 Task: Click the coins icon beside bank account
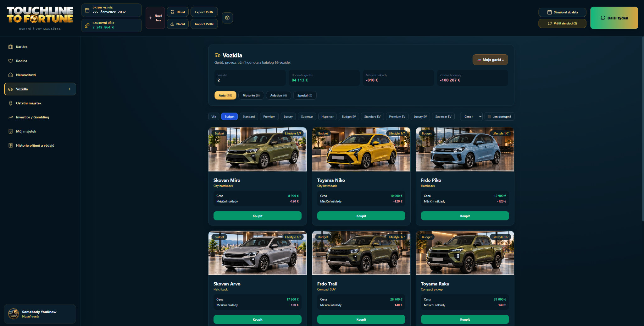pos(87,25)
